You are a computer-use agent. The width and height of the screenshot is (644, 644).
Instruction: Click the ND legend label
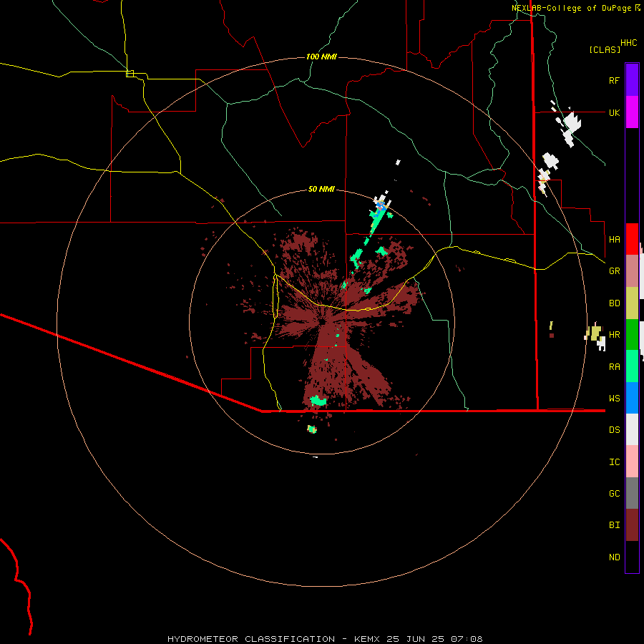[x=614, y=557]
